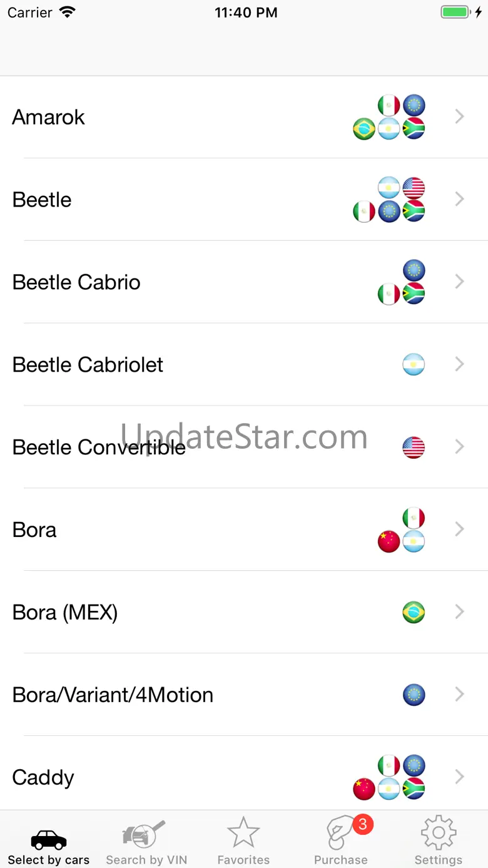488x868 pixels.
Task: Choose the Bora (MEX) model
Action: point(65,612)
